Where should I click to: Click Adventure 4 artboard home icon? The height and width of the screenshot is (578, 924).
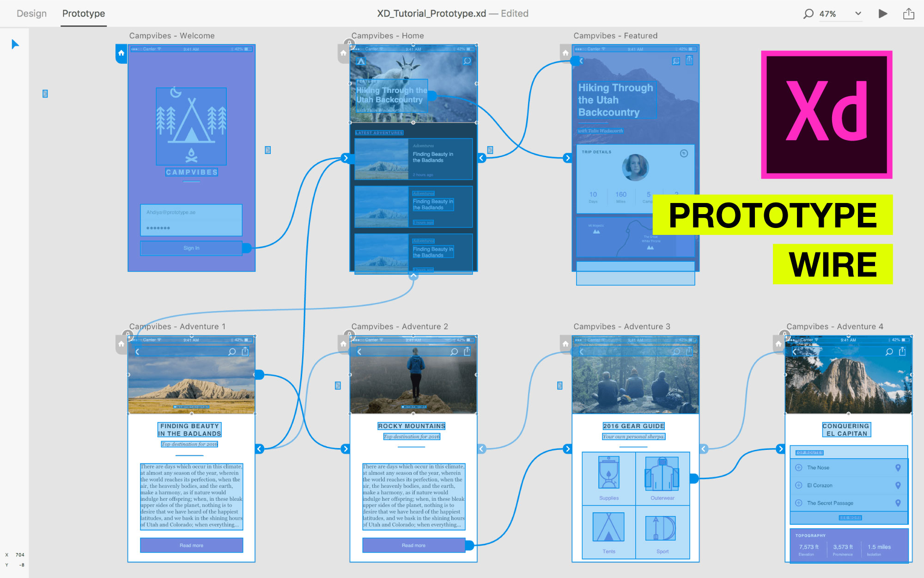click(778, 344)
